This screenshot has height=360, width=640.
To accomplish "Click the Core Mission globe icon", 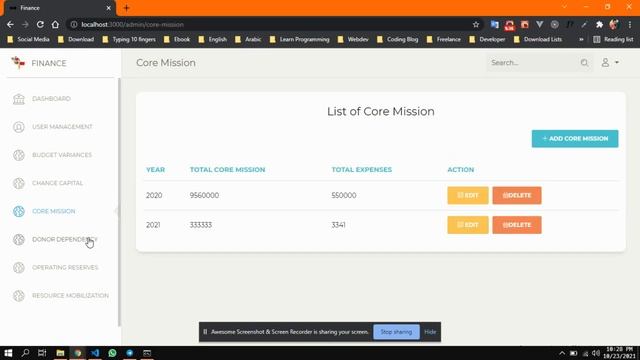I will (x=19, y=211).
